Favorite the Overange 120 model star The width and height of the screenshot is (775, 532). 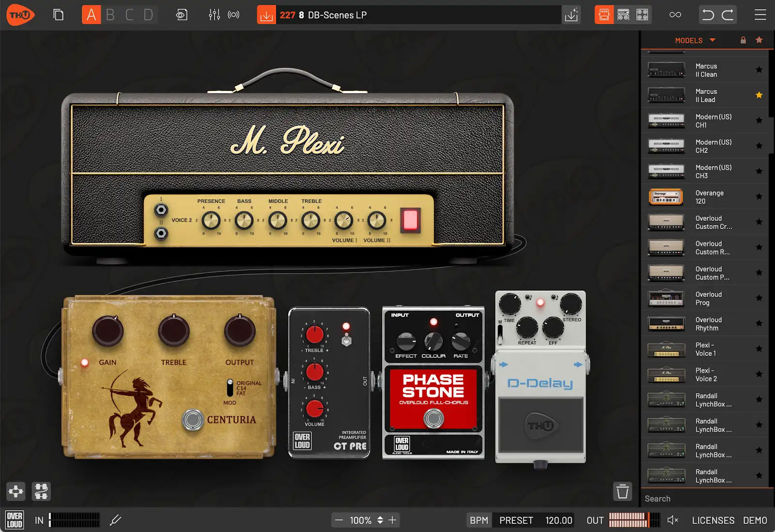coord(759,197)
